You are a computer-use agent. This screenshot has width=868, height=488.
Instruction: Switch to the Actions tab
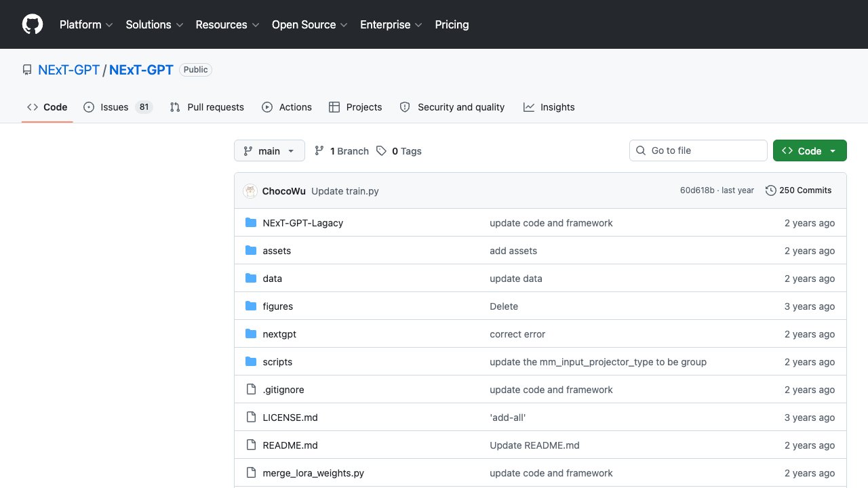[x=287, y=107]
